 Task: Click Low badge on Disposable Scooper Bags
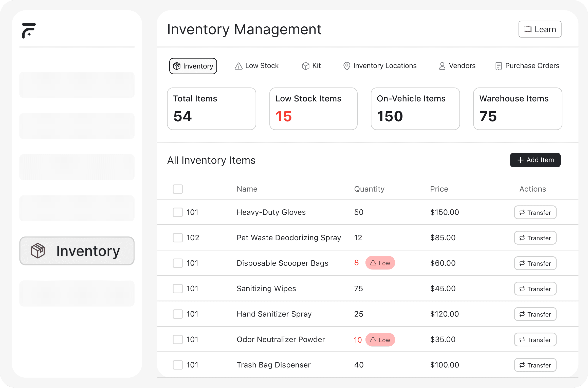point(380,263)
